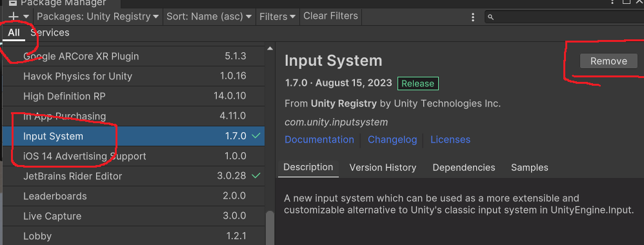Click version 5.1.3 of ARCore plugin
The height and width of the screenshot is (245, 644).
[236, 56]
